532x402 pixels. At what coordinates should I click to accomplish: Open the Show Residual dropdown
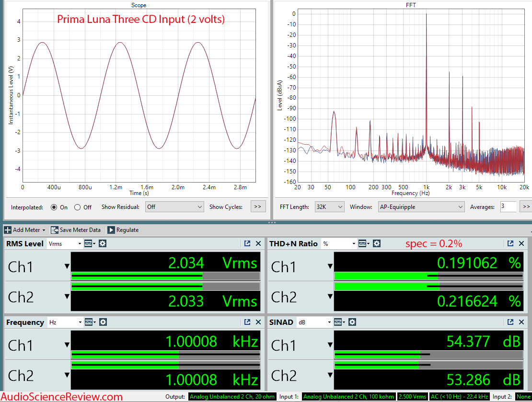175,207
